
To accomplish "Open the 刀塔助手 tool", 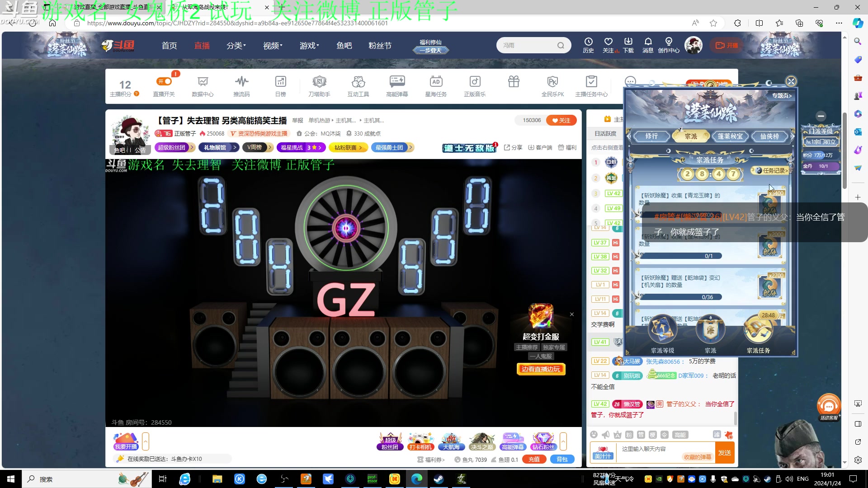I will coord(319,86).
